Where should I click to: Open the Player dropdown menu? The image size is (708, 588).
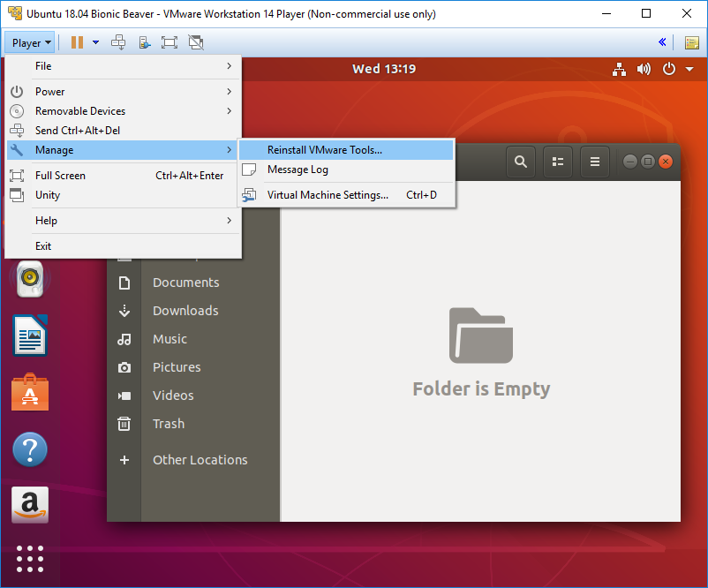click(x=30, y=43)
